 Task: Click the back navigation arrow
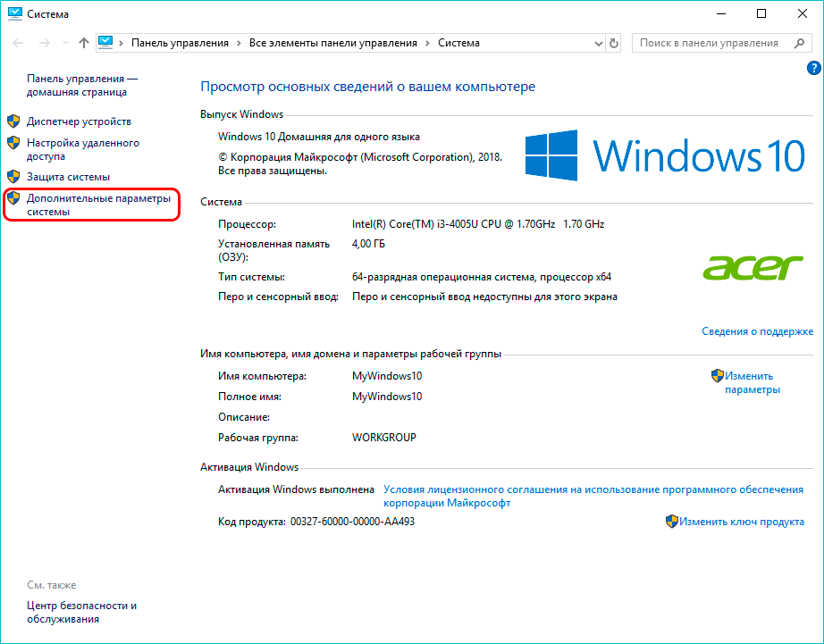point(18,43)
